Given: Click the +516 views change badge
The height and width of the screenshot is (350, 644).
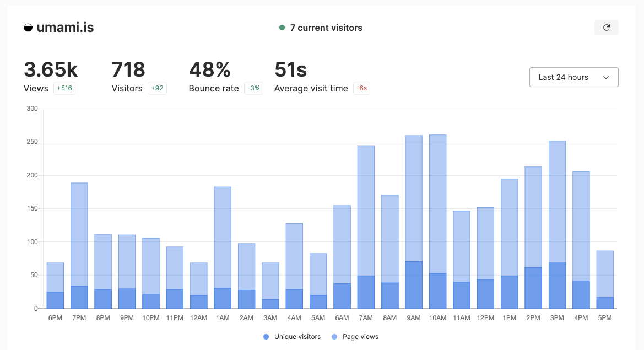Looking at the screenshot, I should click(64, 88).
